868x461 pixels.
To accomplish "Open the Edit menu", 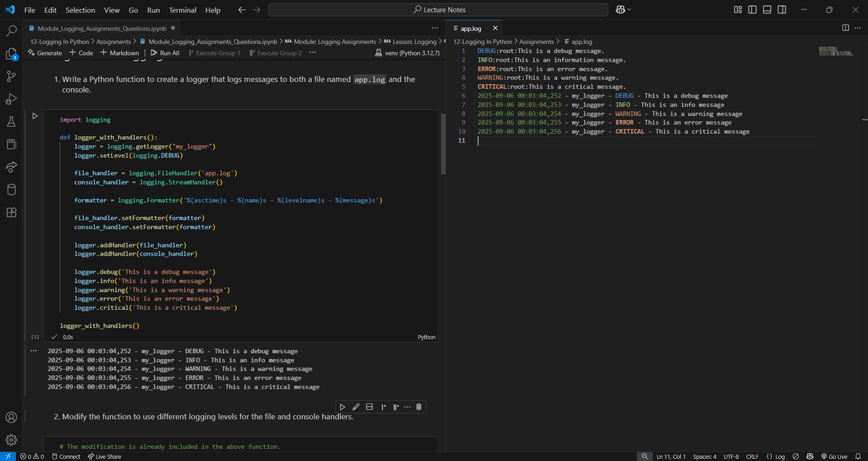I will [x=51, y=10].
